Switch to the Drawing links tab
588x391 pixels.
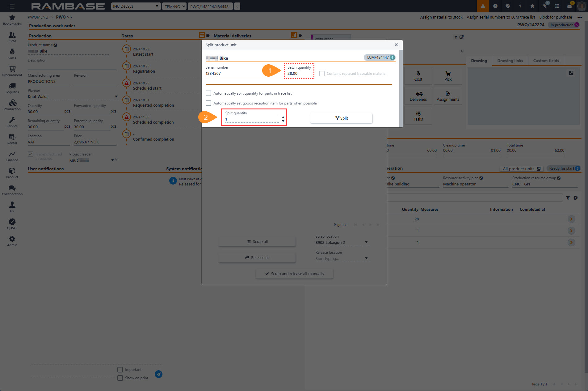click(x=510, y=61)
